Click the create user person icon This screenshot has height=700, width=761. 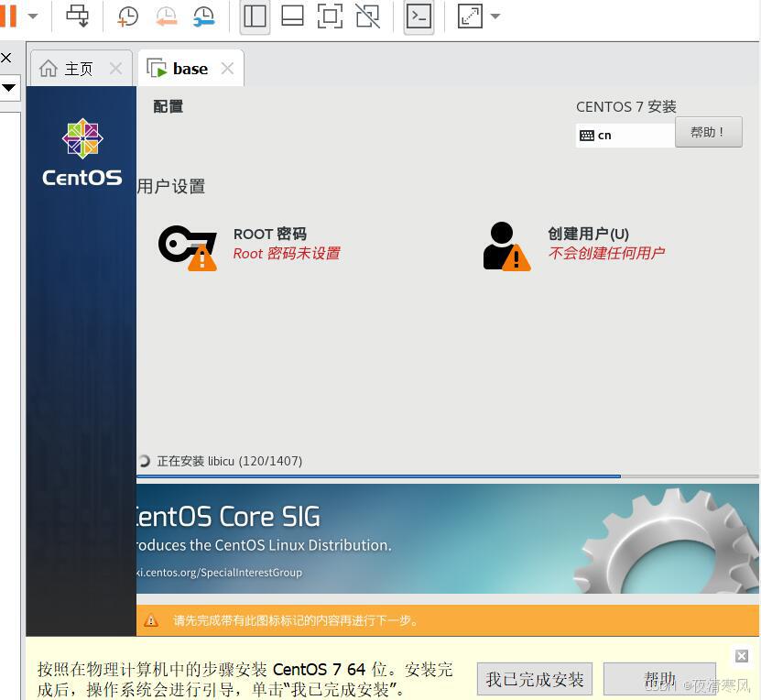click(506, 246)
